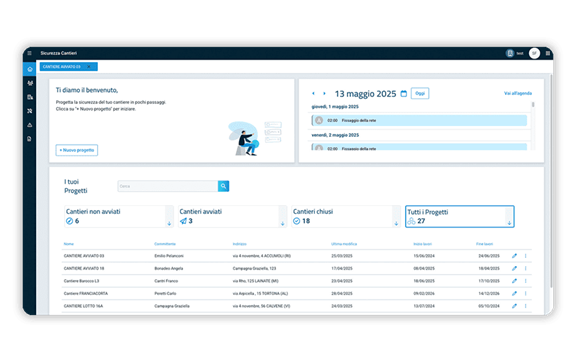Open the hamburger menu in top bar

[29, 53]
